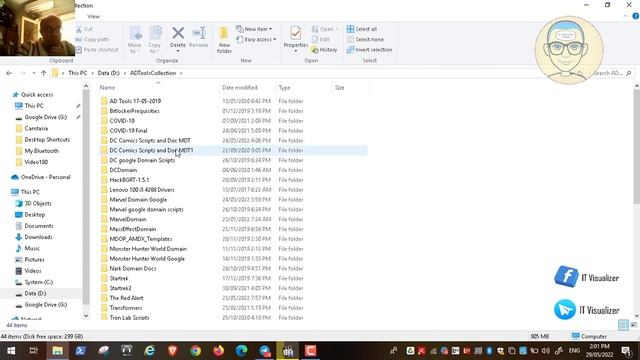Open the Easy access dropdown
This screenshot has width=640, height=360.
point(256,39)
